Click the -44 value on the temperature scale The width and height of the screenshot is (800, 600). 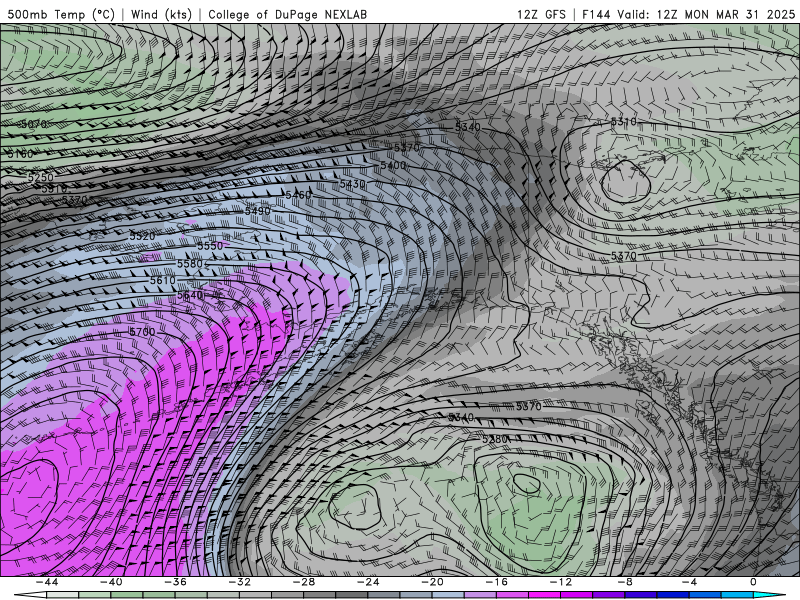[x=46, y=582]
